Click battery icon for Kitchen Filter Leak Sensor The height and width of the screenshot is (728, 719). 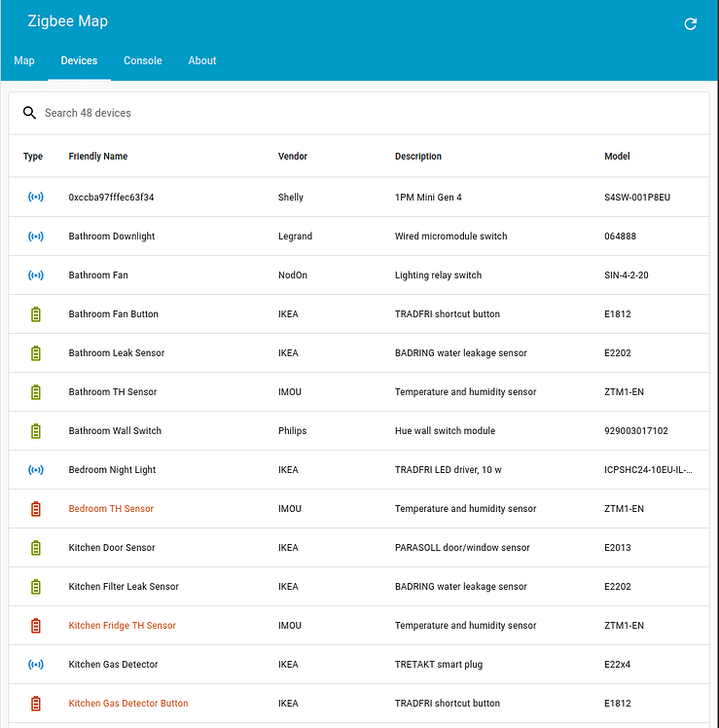tap(36, 587)
